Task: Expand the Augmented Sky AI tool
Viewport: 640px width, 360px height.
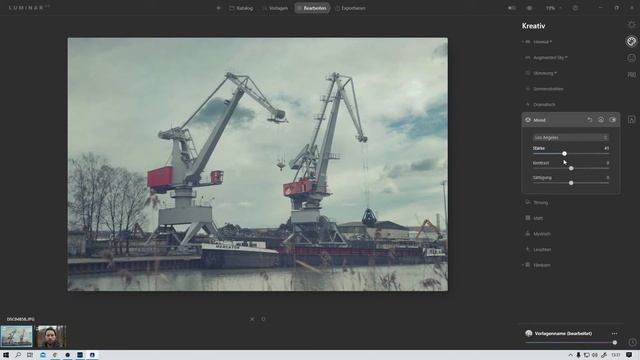Action: coord(550,58)
